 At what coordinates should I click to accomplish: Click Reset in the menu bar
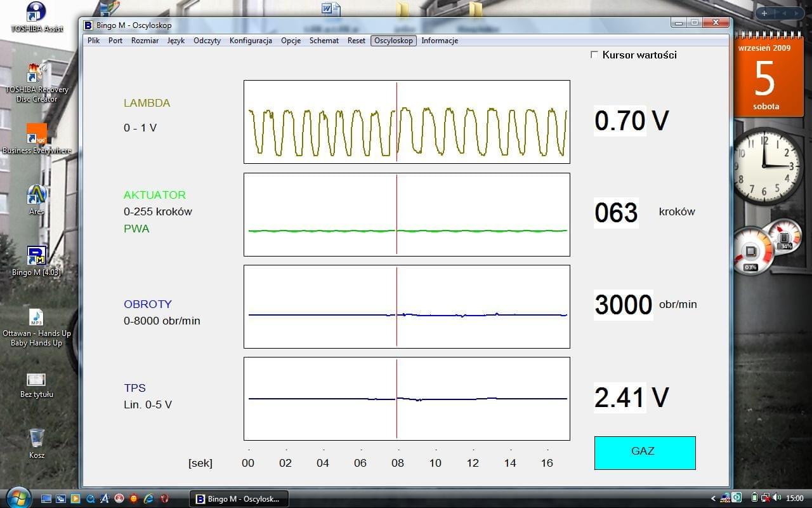357,41
